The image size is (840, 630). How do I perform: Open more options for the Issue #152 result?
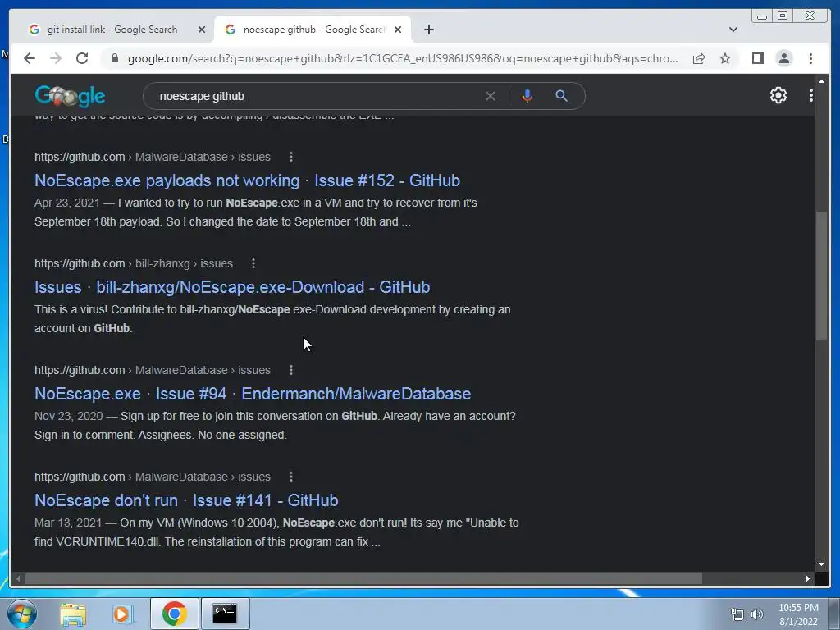click(291, 157)
